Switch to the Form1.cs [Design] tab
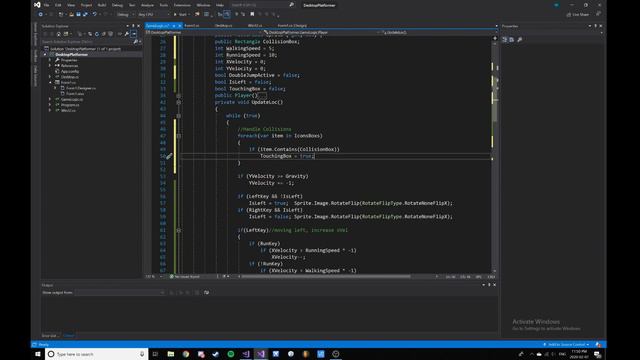The width and height of the screenshot is (640, 360). tap(292, 26)
